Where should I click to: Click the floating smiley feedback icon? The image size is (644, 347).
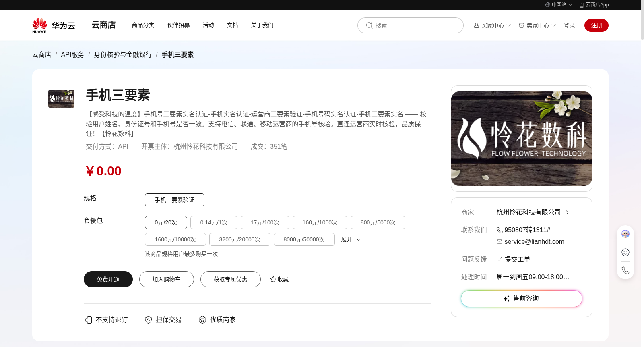[625, 252]
